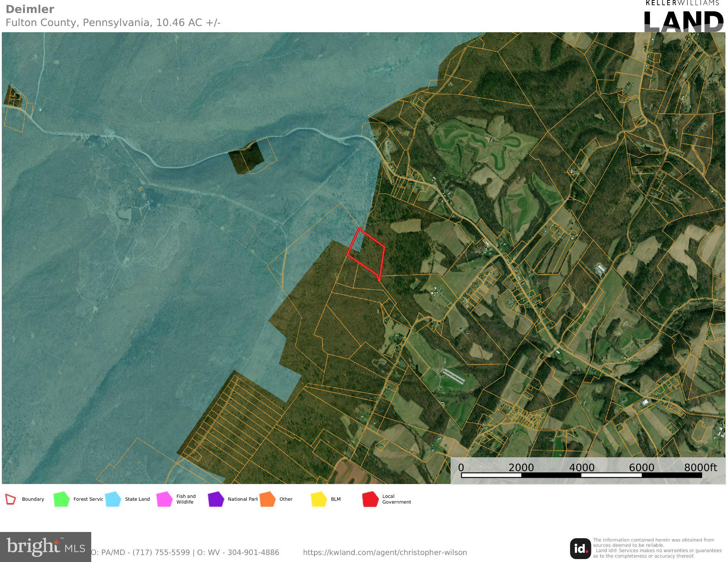The height and width of the screenshot is (562, 728).
Task: Click the purple National Park swatch
Action: pos(216,499)
